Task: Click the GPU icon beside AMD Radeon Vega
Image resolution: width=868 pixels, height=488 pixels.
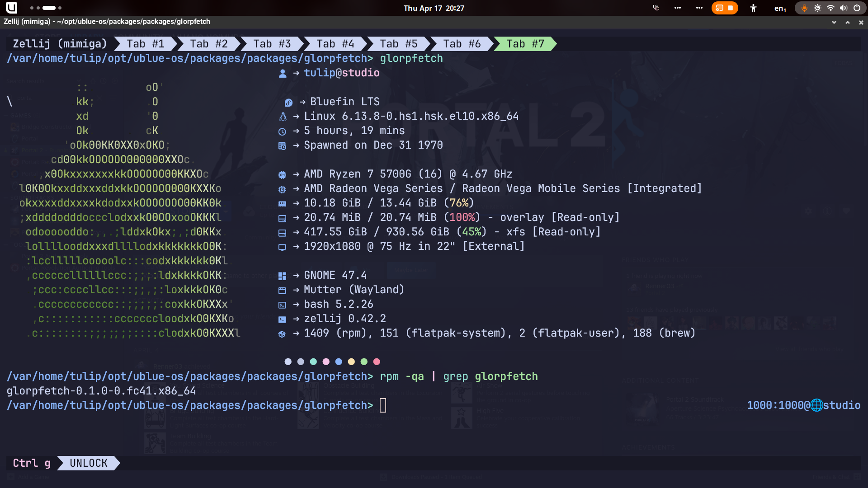Action: 282,189
